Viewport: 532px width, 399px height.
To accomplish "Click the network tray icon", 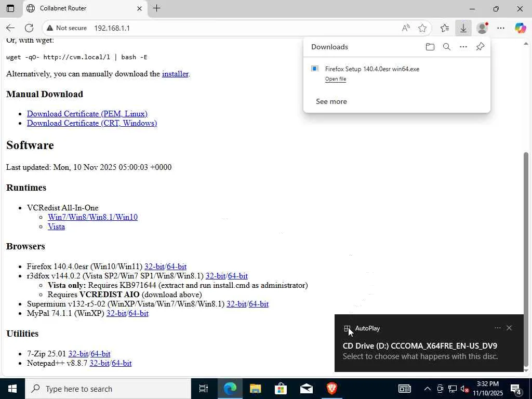I will [453, 389].
